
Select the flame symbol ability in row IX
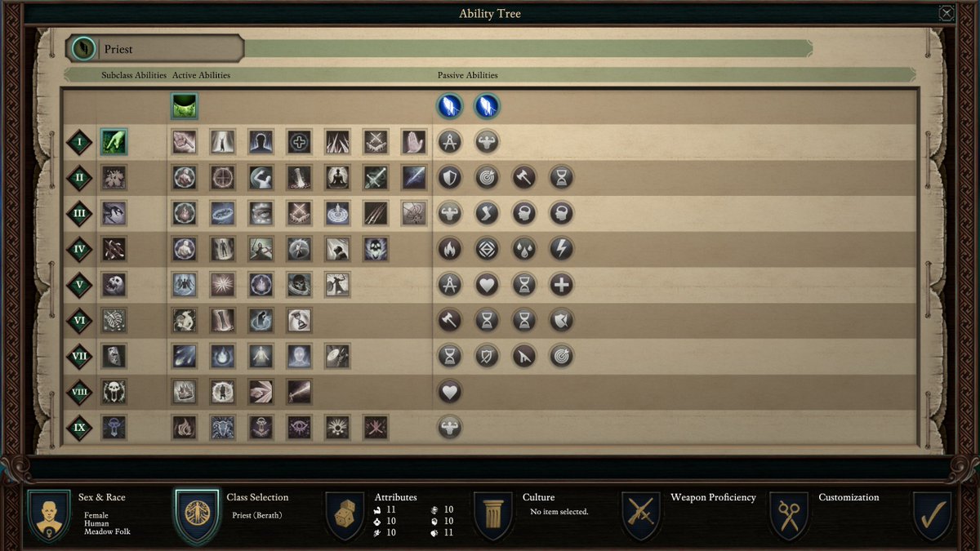click(184, 427)
